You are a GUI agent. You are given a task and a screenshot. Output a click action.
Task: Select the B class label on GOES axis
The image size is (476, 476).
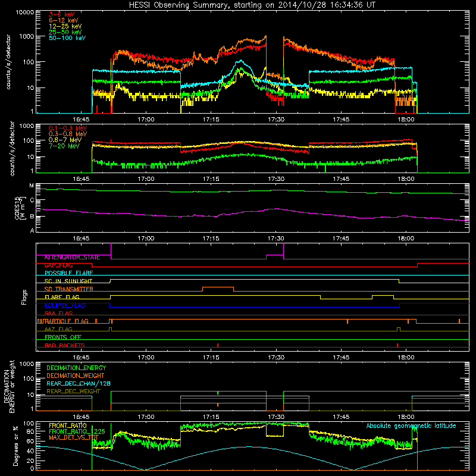(32, 217)
